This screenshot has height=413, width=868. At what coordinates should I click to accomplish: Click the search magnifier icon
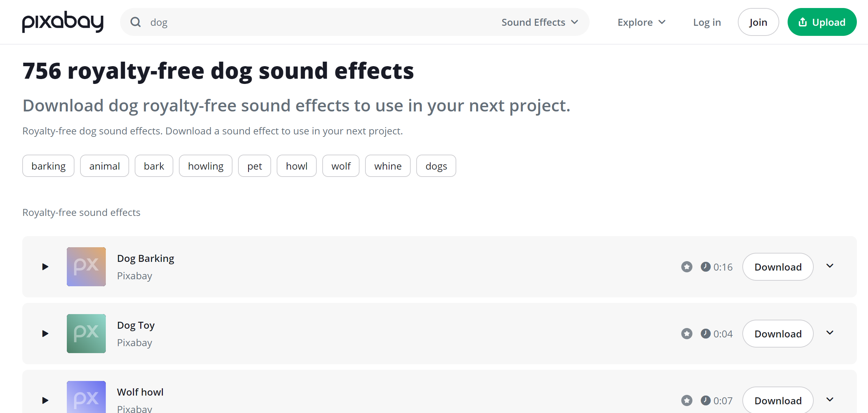point(135,22)
